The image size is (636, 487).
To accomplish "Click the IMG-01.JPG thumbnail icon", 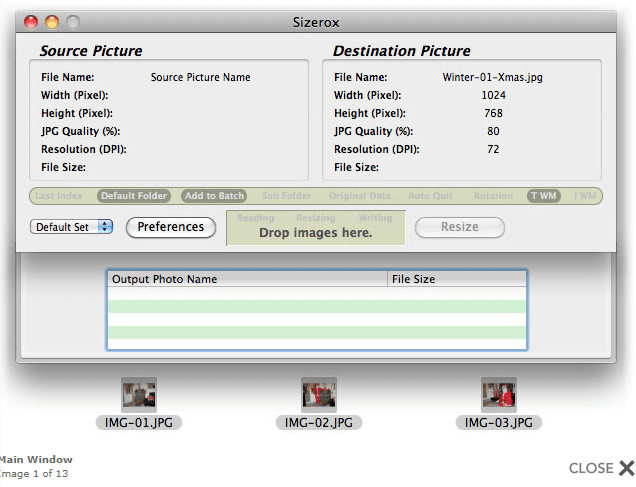I will click(x=139, y=394).
